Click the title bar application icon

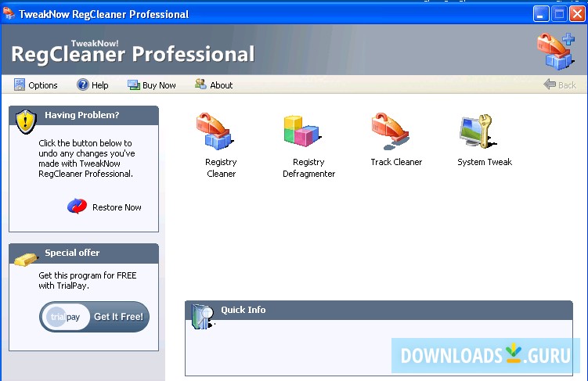pyautogui.click(x=9, y=13)
